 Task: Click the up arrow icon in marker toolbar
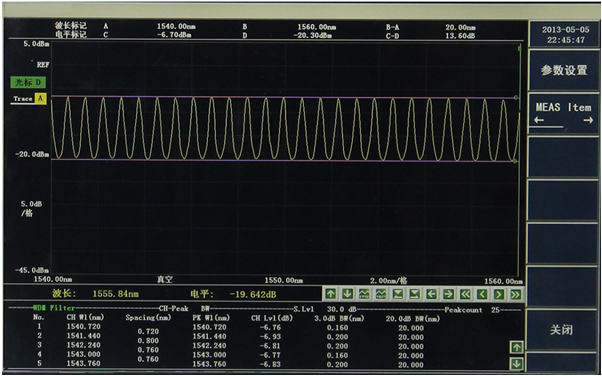(x=331, y=295)
